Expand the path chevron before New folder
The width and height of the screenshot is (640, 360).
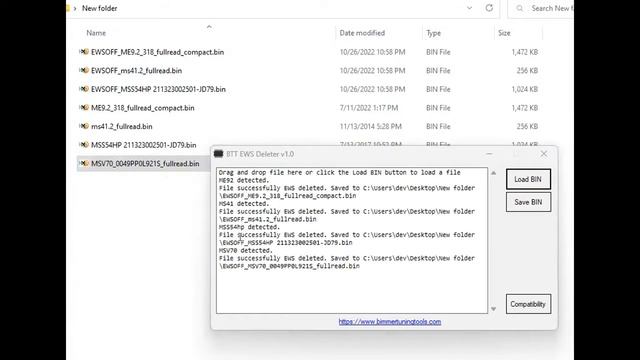[x=75, y=8]
